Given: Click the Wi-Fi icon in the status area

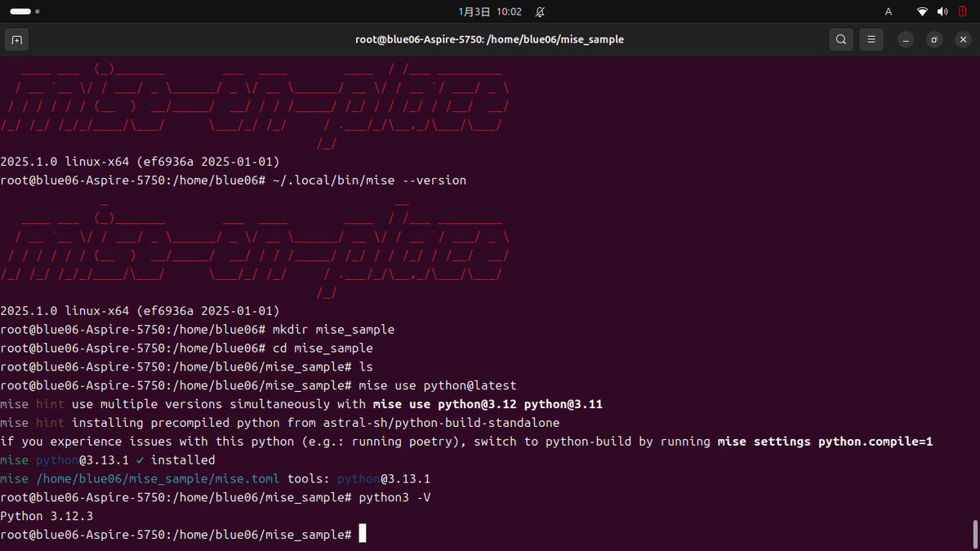Looking at the screenshot, I should coord(922,11).
